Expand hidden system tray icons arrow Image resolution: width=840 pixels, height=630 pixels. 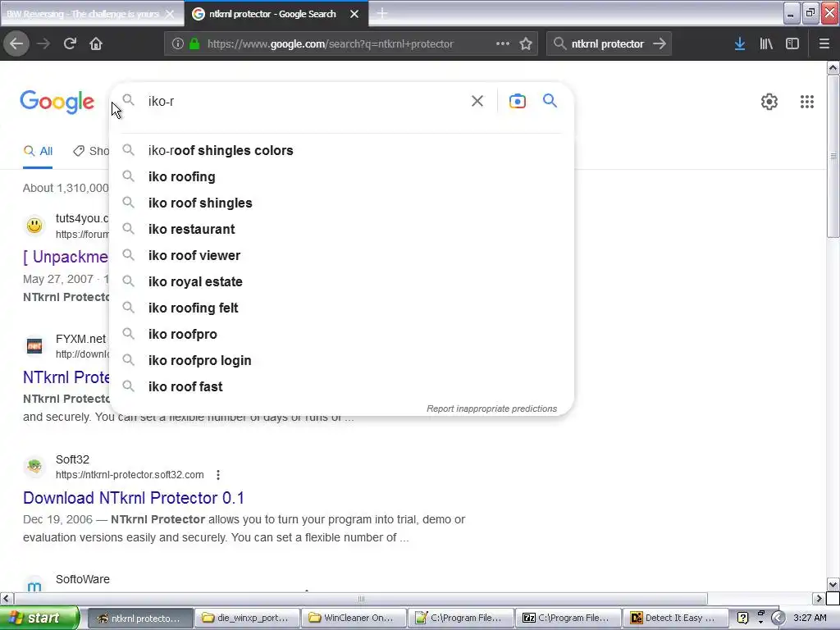[778, 618]
